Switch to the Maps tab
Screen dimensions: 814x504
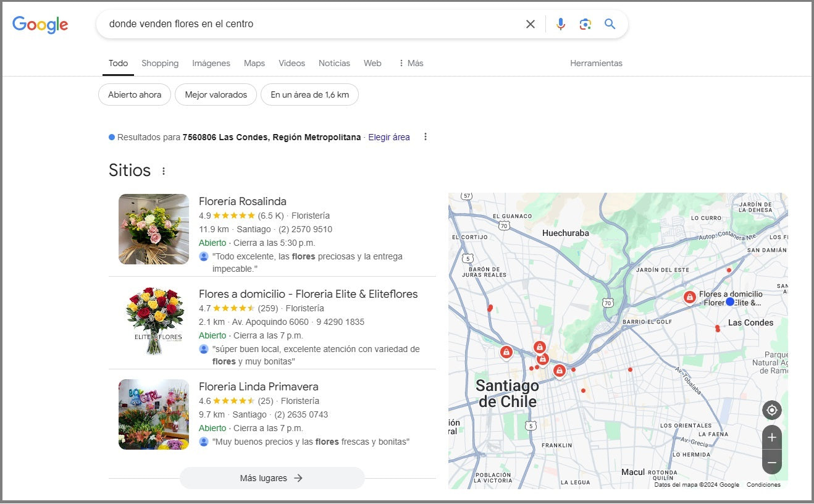pos(254,63)
